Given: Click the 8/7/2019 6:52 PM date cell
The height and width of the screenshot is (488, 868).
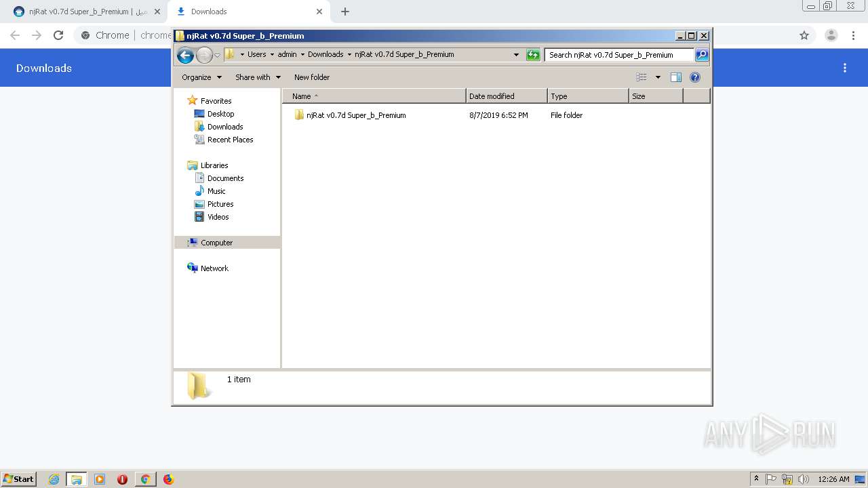Looking at the screenshot, I should tap(498, 115).
